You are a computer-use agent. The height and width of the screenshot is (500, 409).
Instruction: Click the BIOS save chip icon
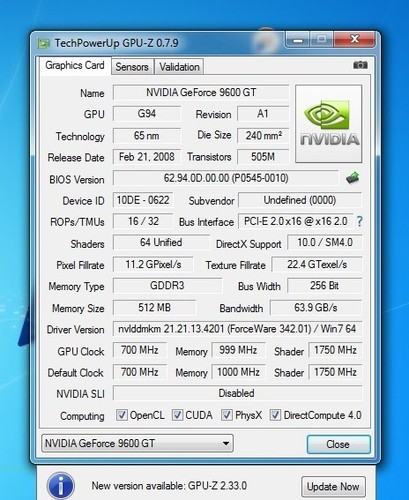coord(353,178)
